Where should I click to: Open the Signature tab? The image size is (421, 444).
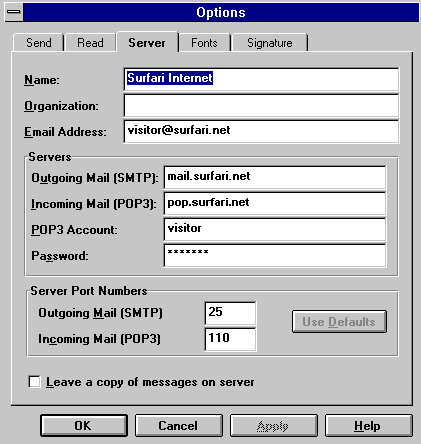pos(269,43)
